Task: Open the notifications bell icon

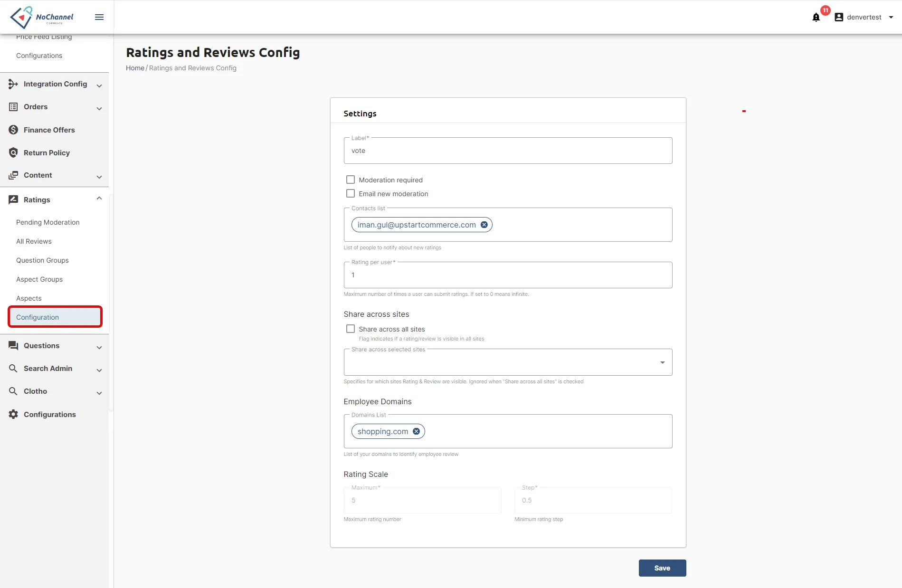Action: point(816,18)
